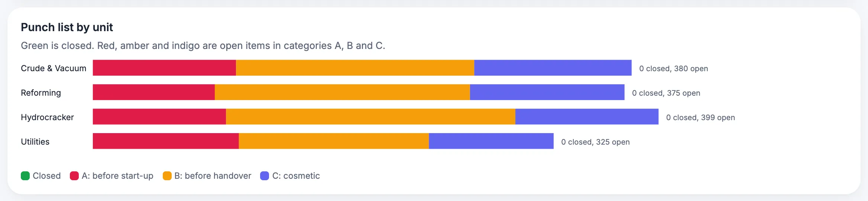Click the red segment of Reforming bar
The height and width of the screenshot is (201, 868).
pyautogui.click(x=154, y=92)
